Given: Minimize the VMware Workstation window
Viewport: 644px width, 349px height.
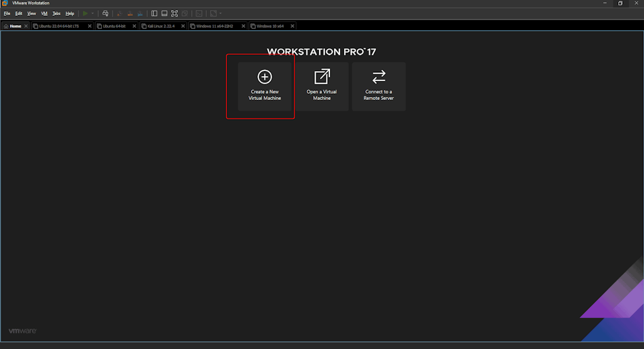Looking at the screenshot, I should pyautogui.click(x=604, y=3).
